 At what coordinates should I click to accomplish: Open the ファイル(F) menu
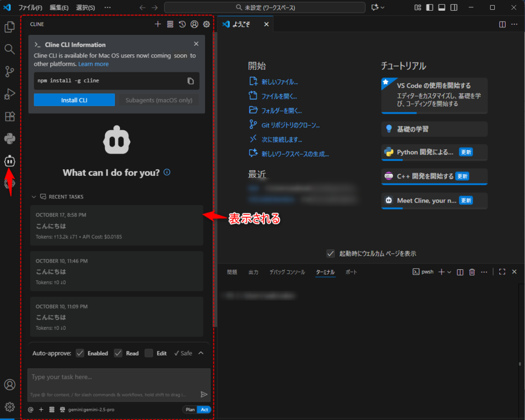click(30, 8)
